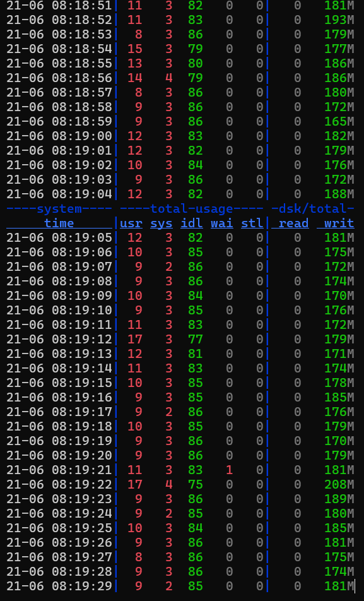Click the 171M write value
The height and width of the screenshot is (601, 364).
pyautogui.click(x=339, y=354)
